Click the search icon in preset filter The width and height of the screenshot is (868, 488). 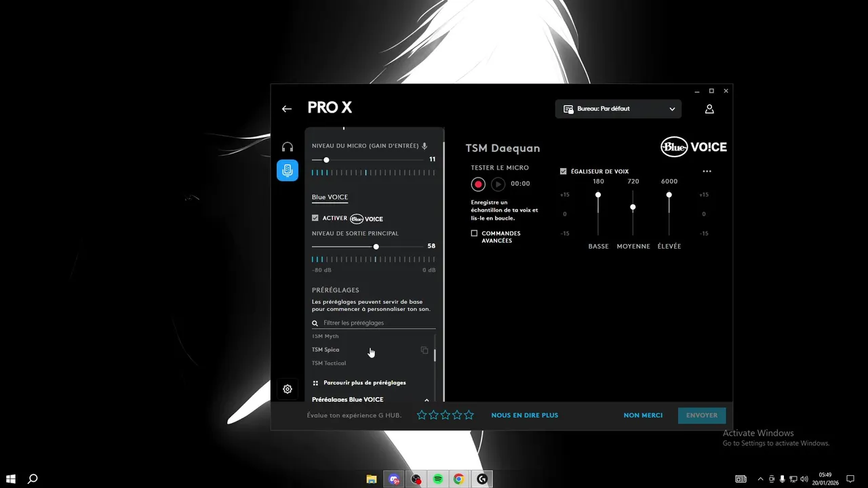tap(315, 323)
